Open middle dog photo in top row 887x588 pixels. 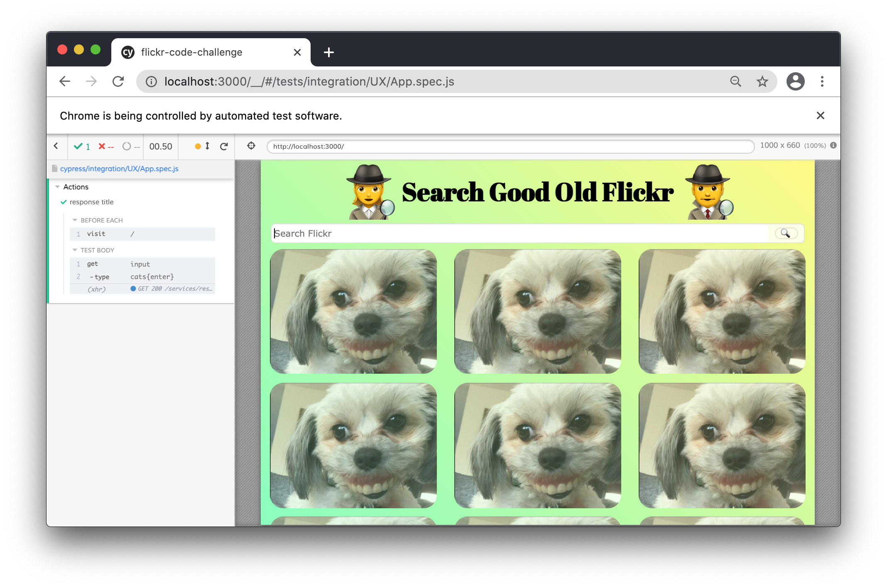pyautogui.click(x=538, y=311)
